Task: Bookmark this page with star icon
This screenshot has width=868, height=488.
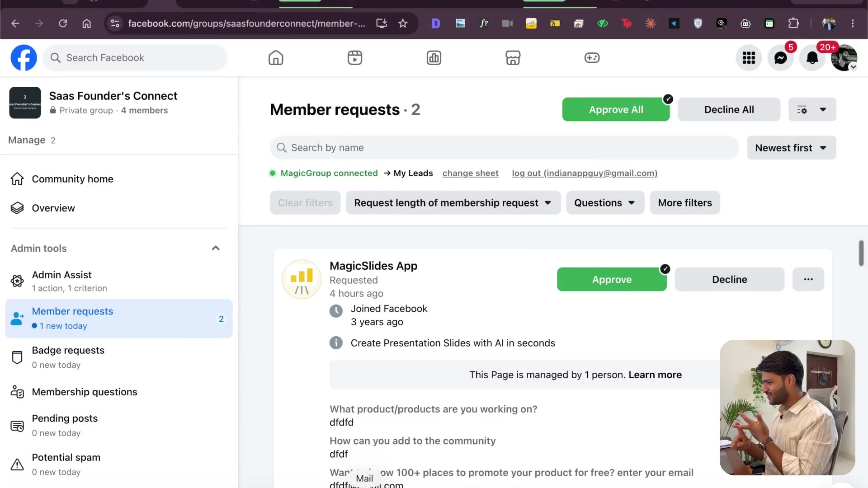Action: [403, 23]
